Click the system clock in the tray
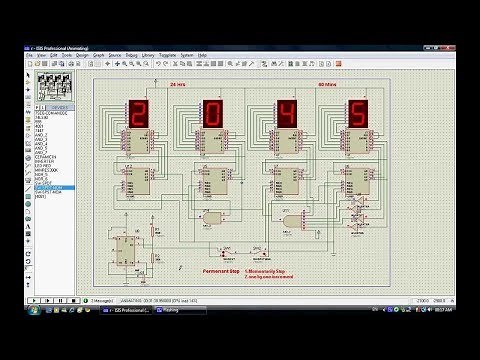The height and width of the screenshot is (360, 480). pos(444,310)
